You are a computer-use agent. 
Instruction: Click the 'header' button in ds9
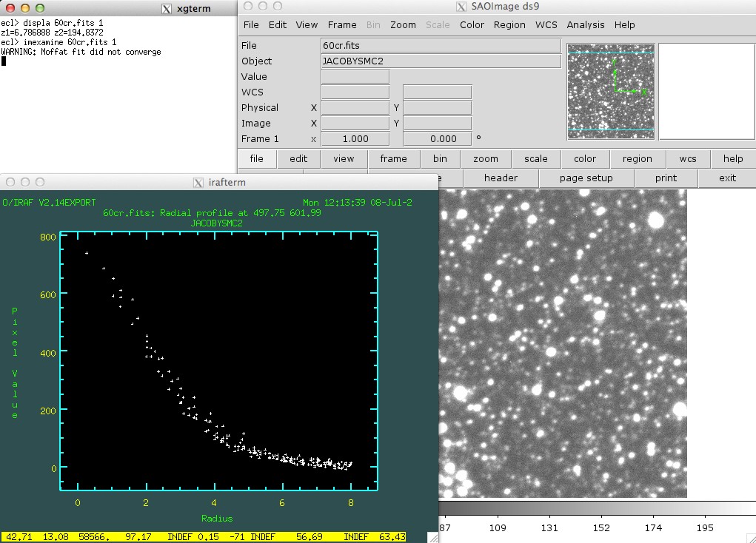tap(501, 178)
